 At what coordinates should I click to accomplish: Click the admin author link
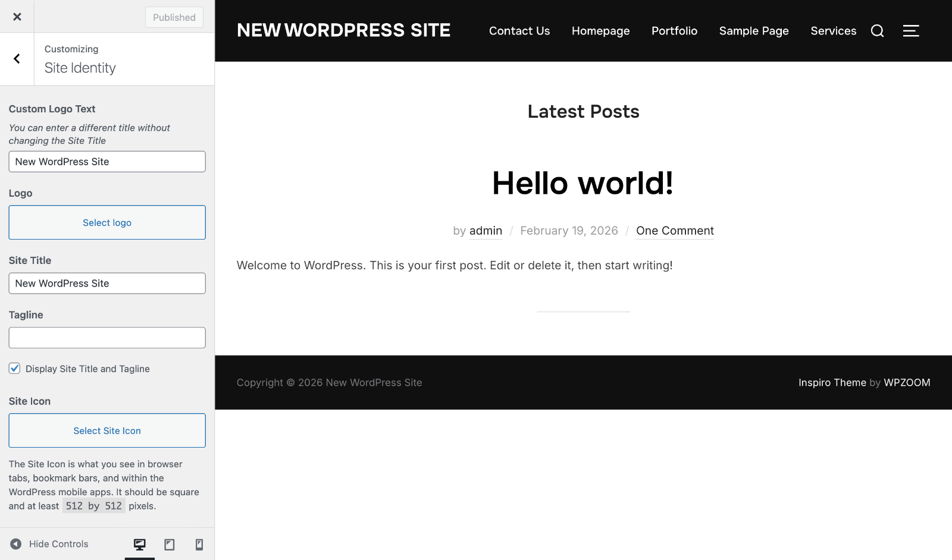click(486, 231)
